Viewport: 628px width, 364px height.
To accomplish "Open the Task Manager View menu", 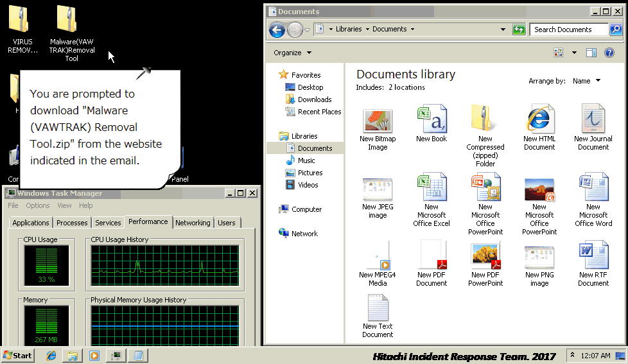I will [64, 205].
